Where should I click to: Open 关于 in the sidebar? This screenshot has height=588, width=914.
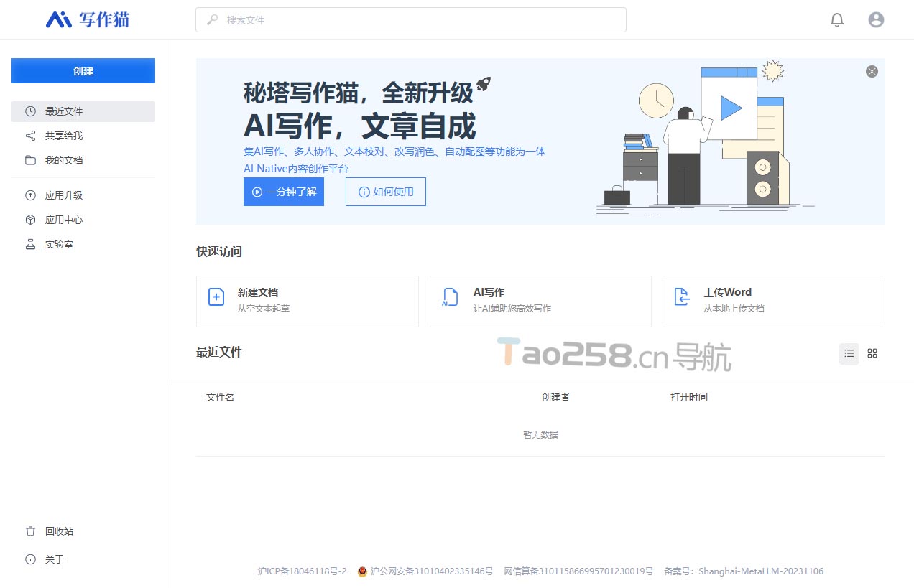[x=83, y=559]
